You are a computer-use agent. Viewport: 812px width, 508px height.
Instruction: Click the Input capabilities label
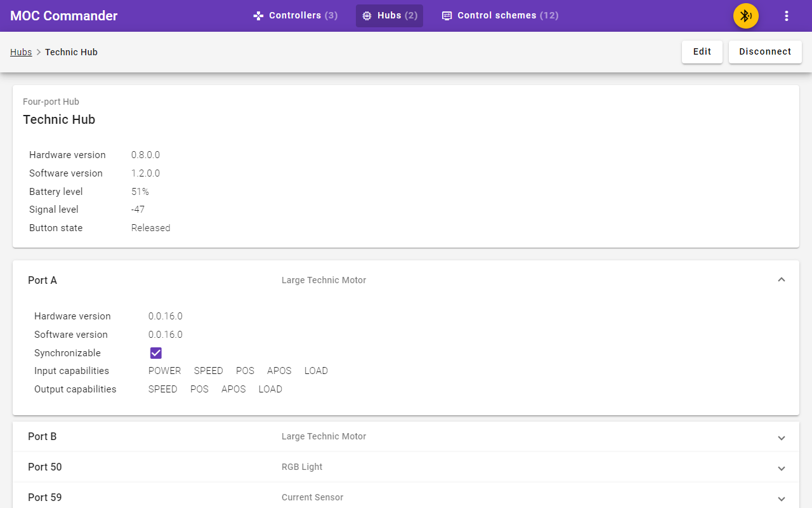(72, 371)
